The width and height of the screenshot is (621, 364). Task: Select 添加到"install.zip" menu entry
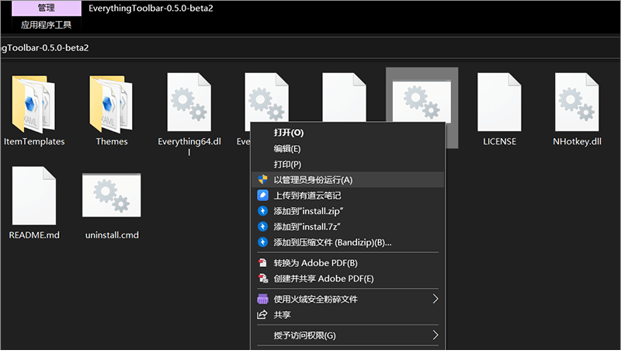[348, 210]
